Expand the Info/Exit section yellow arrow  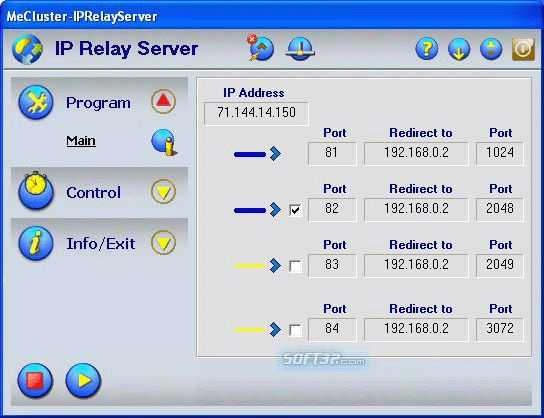(x=163, y=242)
